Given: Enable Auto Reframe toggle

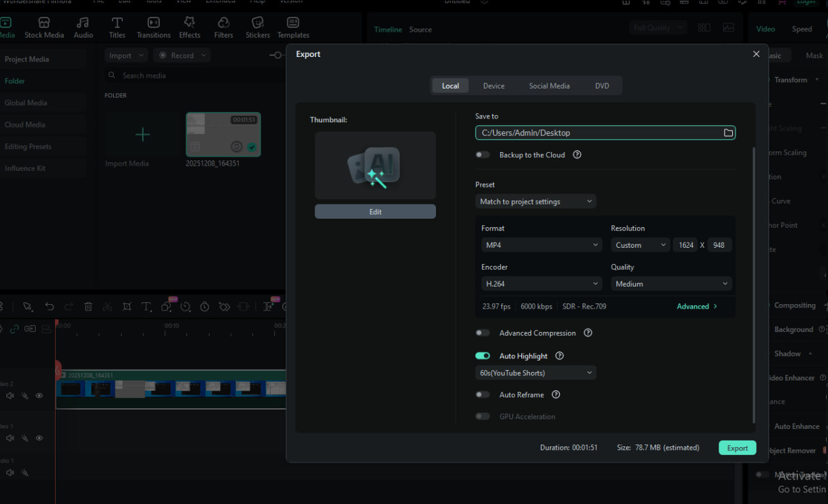Looking at the screenshot, I should (x=483, y=395).
